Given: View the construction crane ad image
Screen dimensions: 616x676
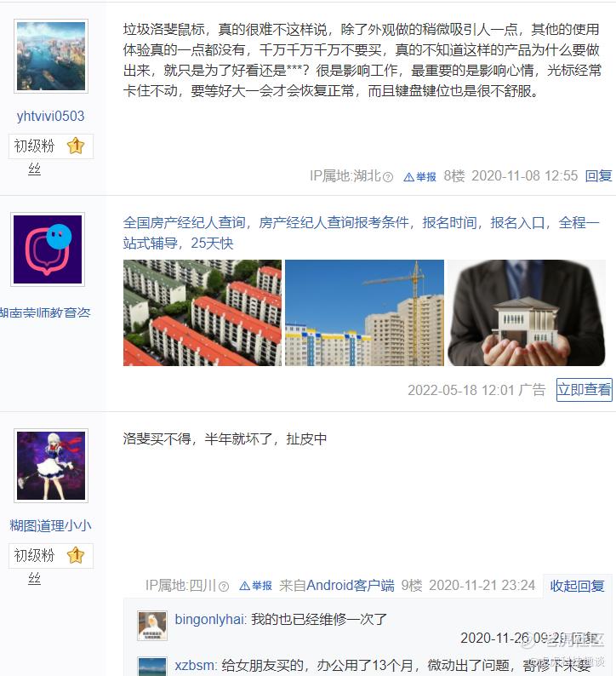Looking at the screenshot, I should pyautogui.click(x=364, y=312).
